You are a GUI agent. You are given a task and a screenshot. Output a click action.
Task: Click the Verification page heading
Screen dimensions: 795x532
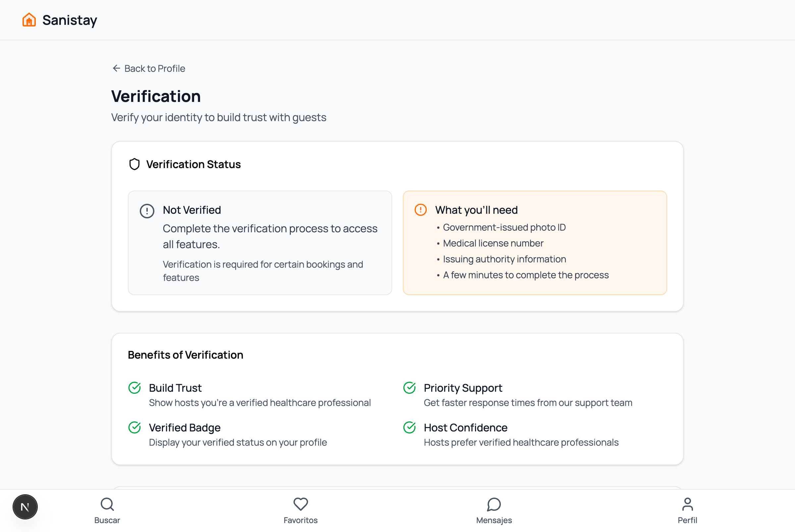pos(156,96)
